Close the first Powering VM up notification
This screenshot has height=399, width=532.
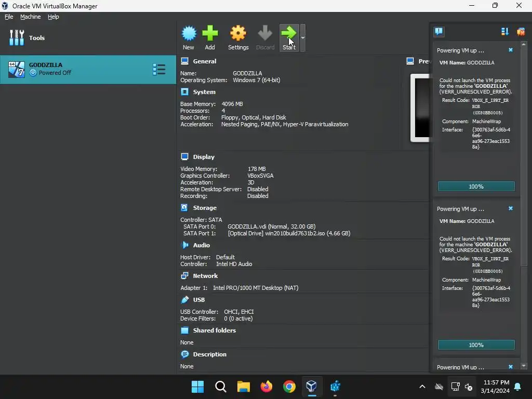click(511, 50)
